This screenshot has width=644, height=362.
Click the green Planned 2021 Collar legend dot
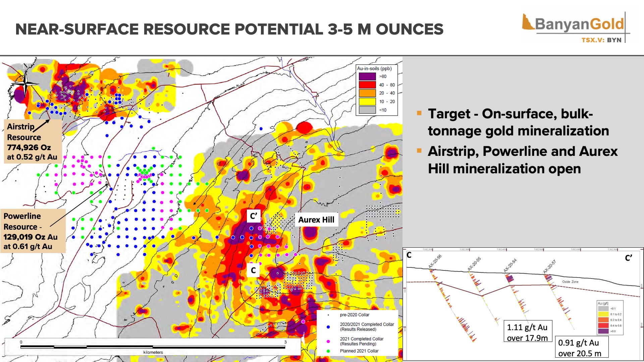(x=328, y=351)
